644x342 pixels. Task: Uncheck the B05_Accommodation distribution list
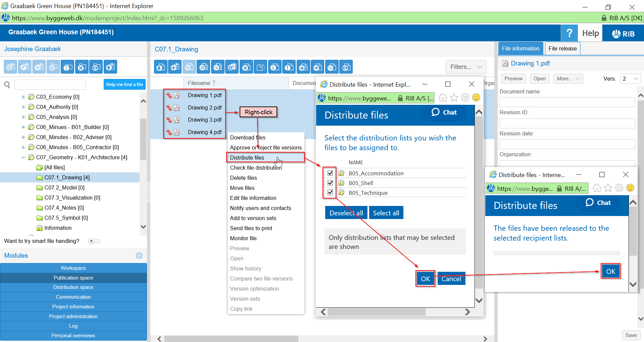tap(330, 173)
